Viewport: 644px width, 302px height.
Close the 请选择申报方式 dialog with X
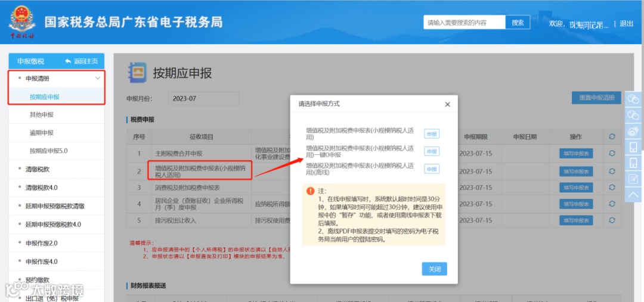pyautogui.click(x=447, y=105)
